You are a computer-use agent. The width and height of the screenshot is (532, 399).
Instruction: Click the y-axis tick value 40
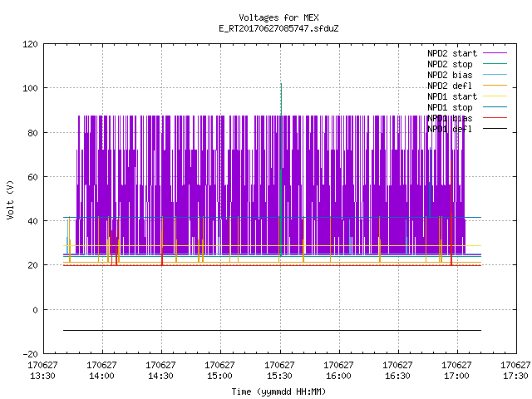coord(32,221)
